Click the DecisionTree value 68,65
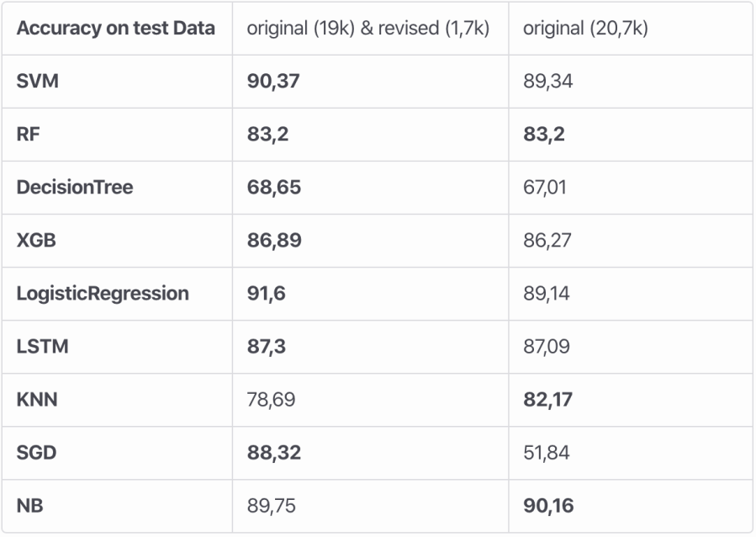 coord(274,187)
